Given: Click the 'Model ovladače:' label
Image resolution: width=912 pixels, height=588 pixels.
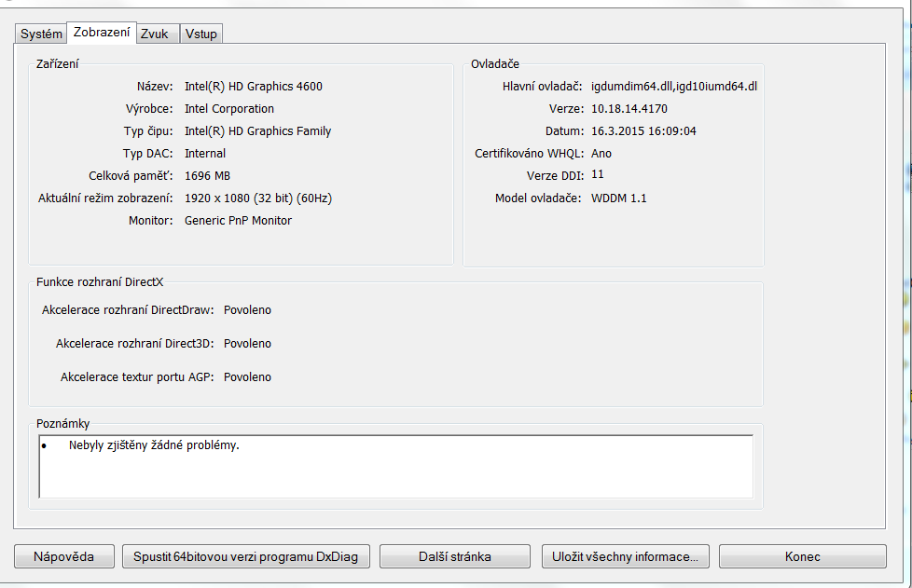Looking at the screenshot, I should click(x=538, y=198).
